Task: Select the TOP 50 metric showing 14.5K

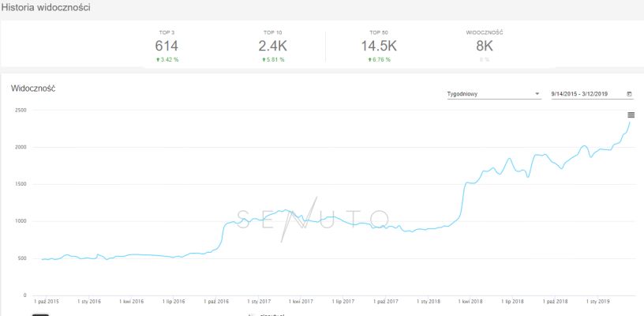Action: [x=378, y=46]
